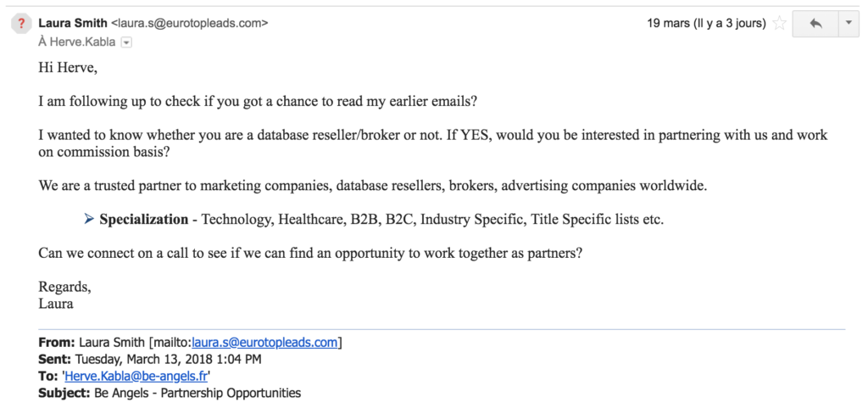Star this message from Laura Smith
The width and height of the screenshot is (868, 403).
780,24
